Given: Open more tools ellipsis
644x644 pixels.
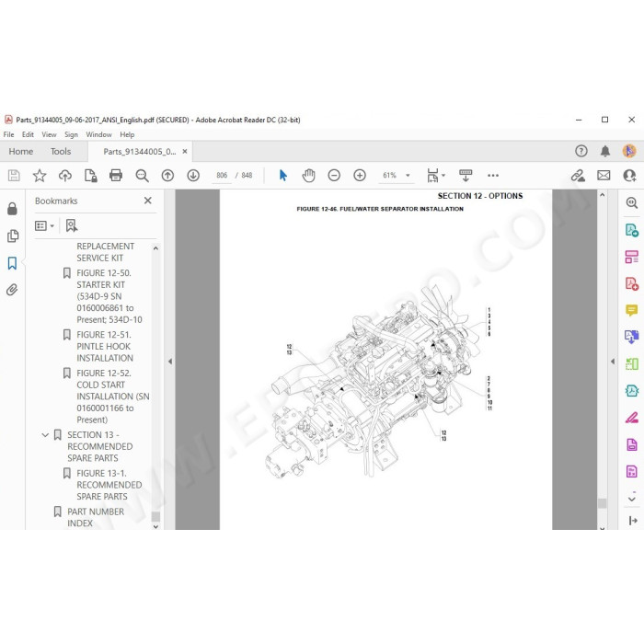Looking at the screenshot, I should [493, 176].
